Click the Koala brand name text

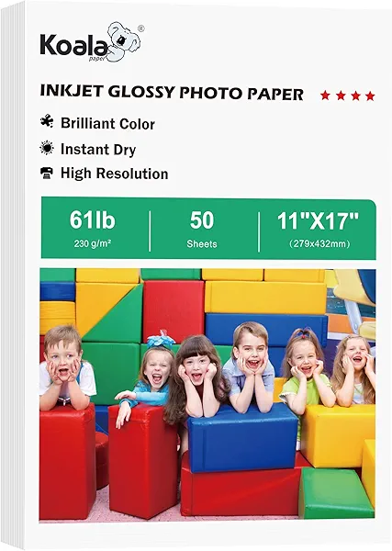[x=73, y=45]
